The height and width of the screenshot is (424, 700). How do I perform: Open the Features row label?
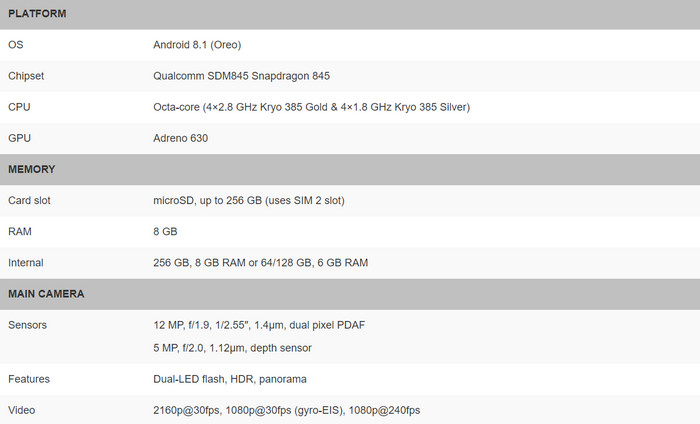pyautogui.click(x=29, y=379)
